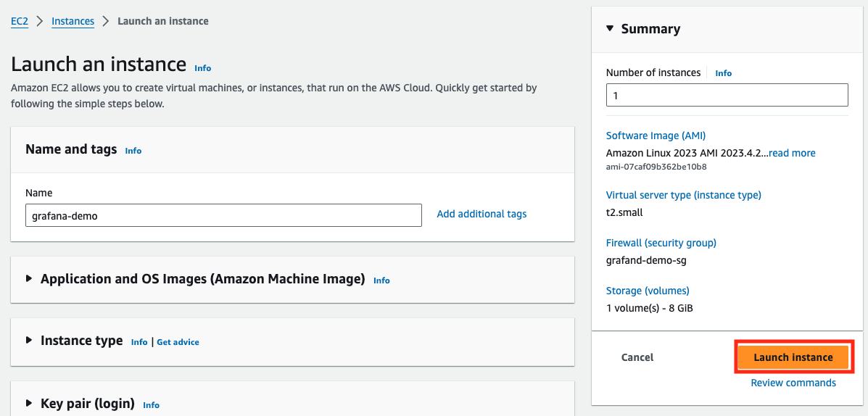Click the orange Launch instance button
Viewport: 868px width, 416px height.
tap(793, 357)
